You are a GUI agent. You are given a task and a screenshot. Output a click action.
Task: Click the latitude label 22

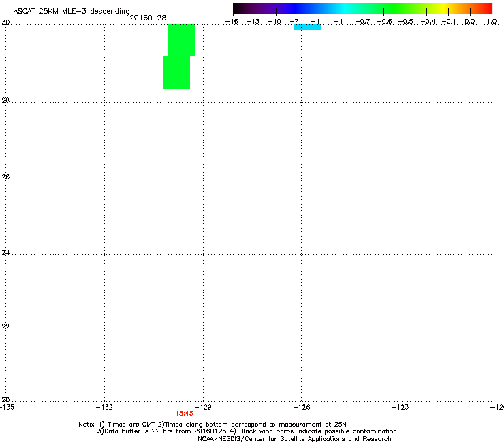(5, 326)
